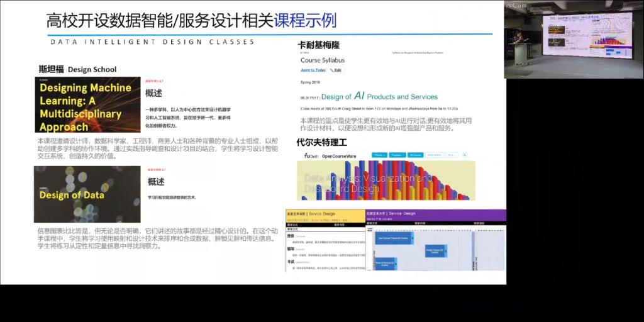Click the Jump to Today link
This screenshot has width=644, height=322.
pyautogui.click(x=313, y=70)
